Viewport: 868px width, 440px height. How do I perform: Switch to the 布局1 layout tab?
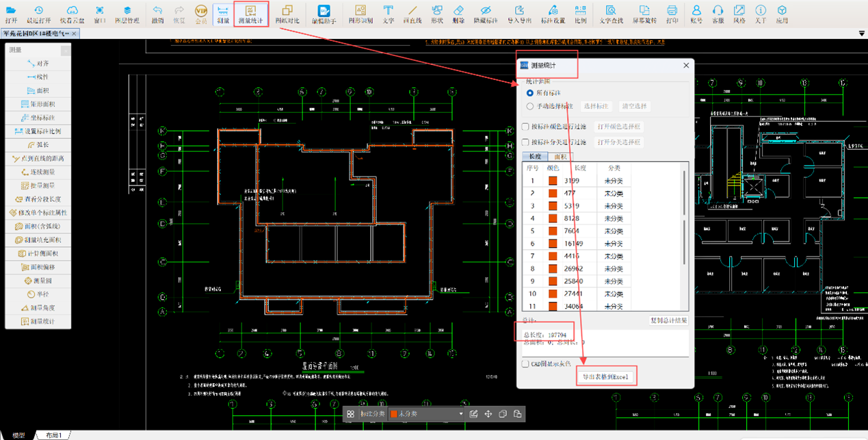pos(54,435)
